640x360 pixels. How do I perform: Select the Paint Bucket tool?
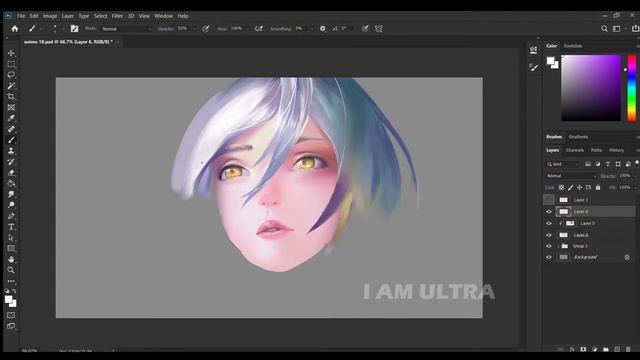[11, 183]
